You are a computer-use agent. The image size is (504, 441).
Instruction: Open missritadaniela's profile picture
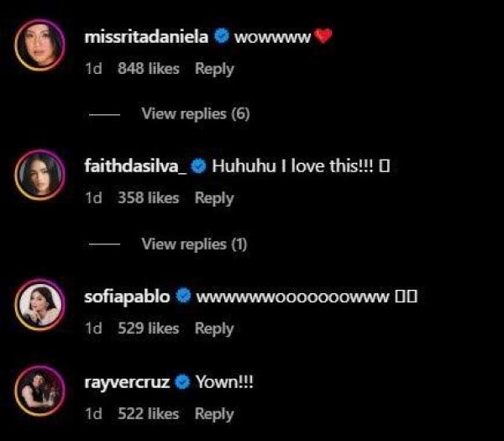pos(39,45)
